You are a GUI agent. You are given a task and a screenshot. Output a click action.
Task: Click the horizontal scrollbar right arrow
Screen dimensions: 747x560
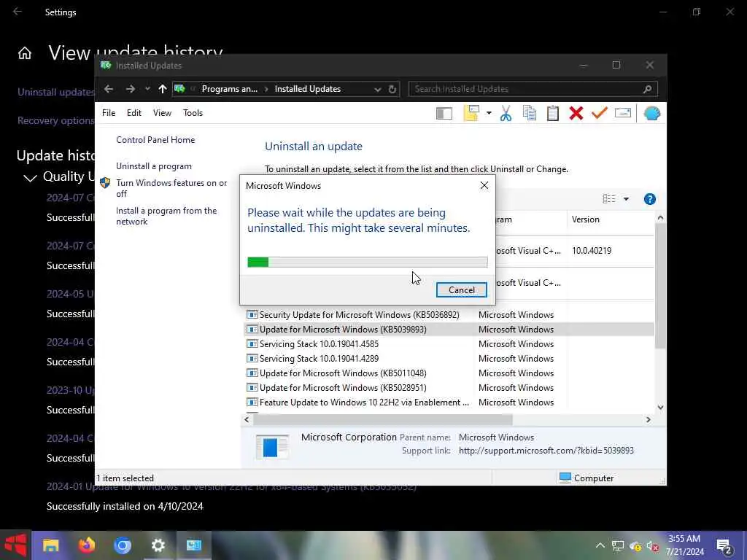(x=648, y=419)
